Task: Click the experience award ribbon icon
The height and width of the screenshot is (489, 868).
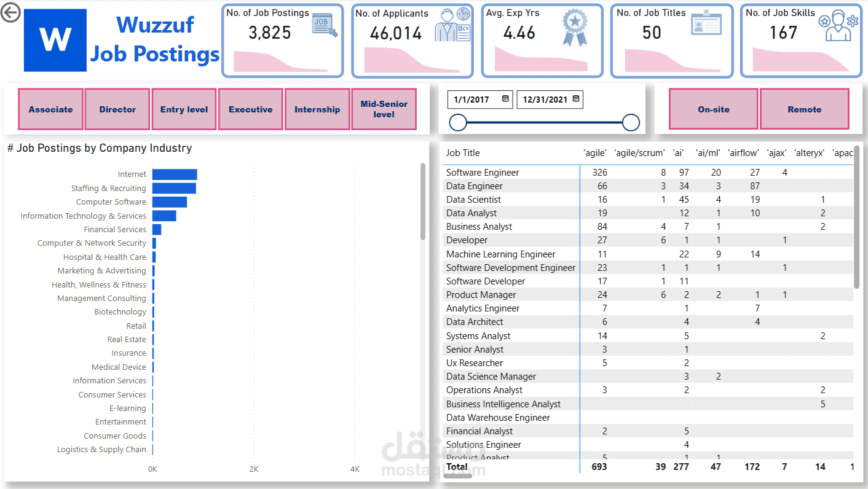Action: click(x=575, y=28)
